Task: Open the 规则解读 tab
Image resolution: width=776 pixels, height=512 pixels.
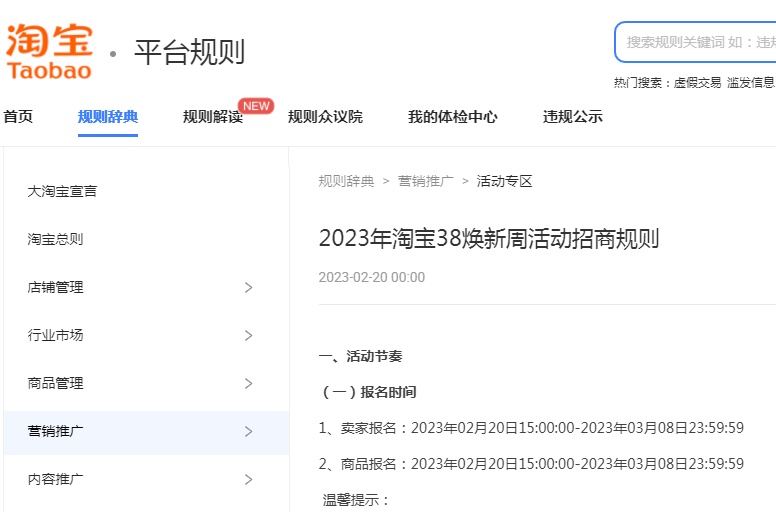Action: tap(213, 117)
